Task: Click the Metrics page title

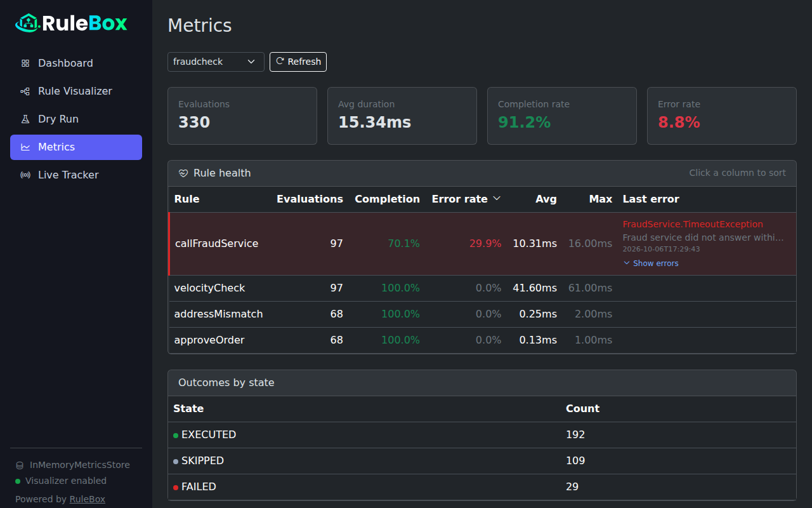Action: tap(200, 25)
